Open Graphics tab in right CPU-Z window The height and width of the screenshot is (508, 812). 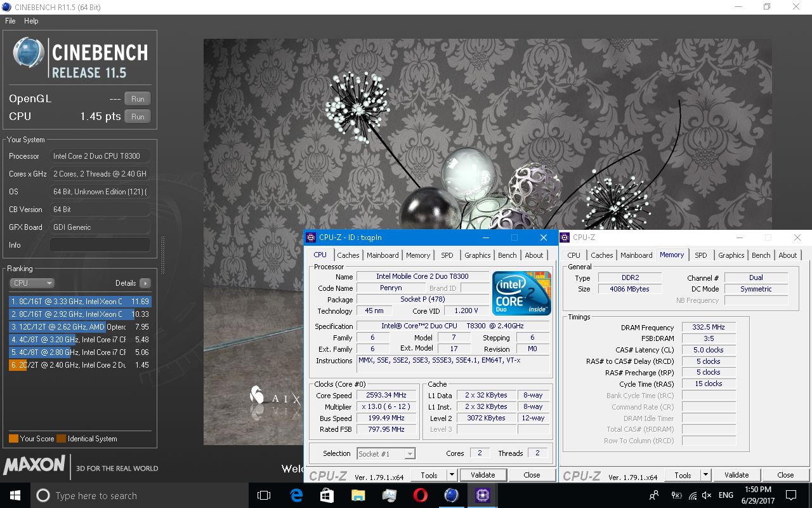click(731, 255)
